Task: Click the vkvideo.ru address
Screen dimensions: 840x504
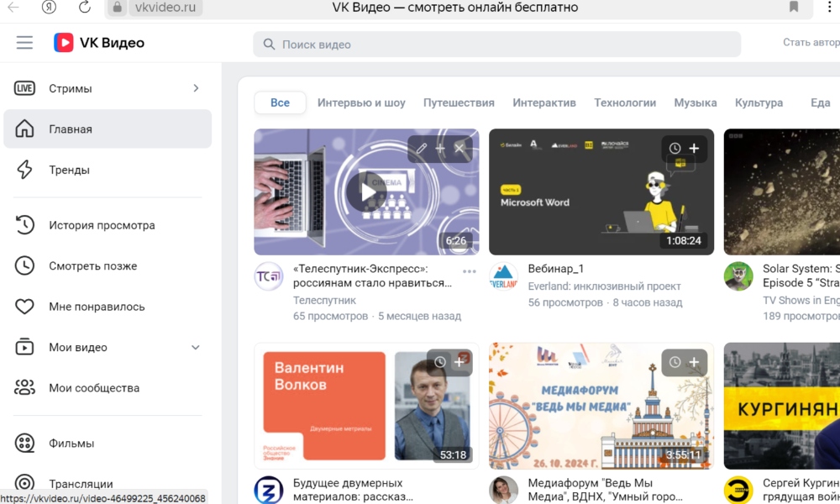Action: 165,8
